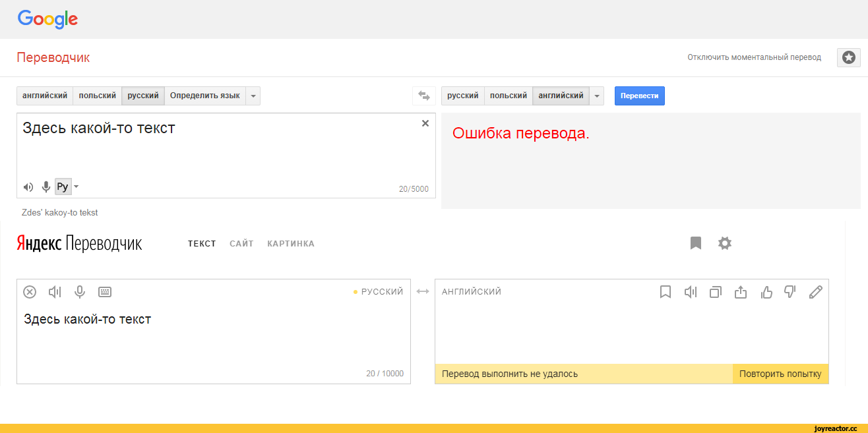
Task: Select русский as the target language
Action: (463, 96)
